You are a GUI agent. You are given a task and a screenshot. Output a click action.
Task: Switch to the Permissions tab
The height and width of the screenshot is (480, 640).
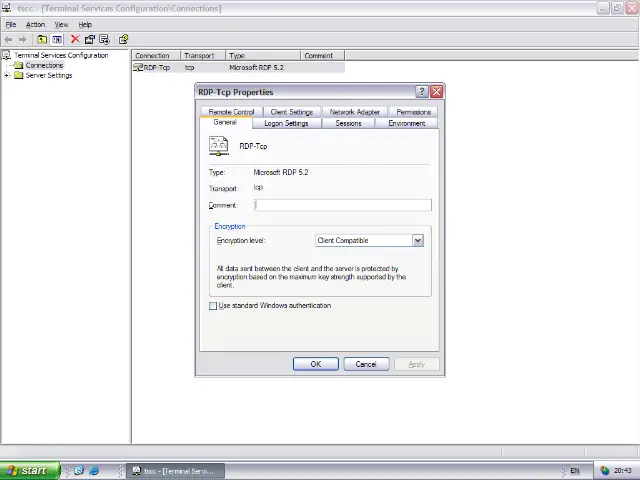pyautogui.click(x=413, y=112)
